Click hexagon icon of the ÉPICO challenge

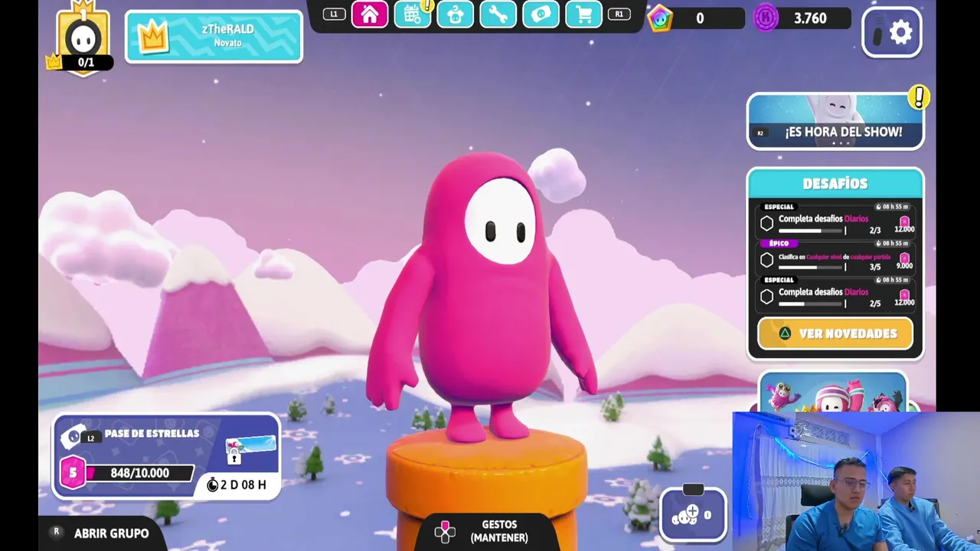pyautogui.click(x=767, y=260)
